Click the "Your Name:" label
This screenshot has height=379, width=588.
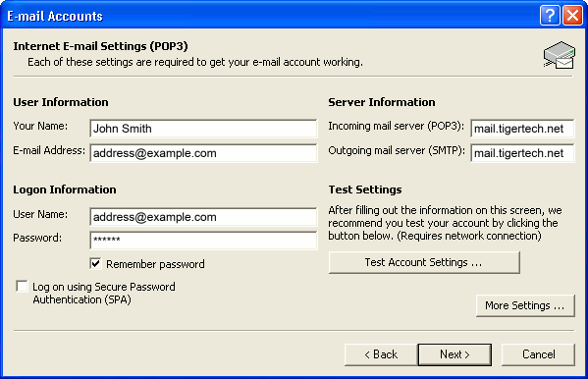(40, 126)
